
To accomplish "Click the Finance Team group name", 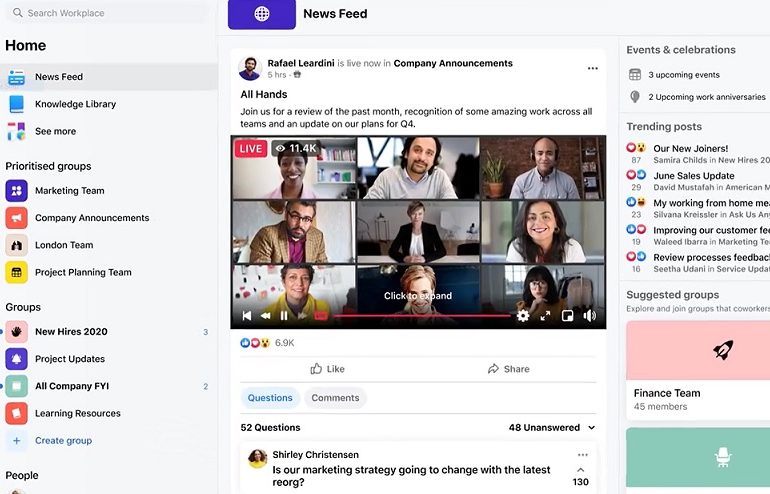I will pyautogui.click(x=666, y=393).
